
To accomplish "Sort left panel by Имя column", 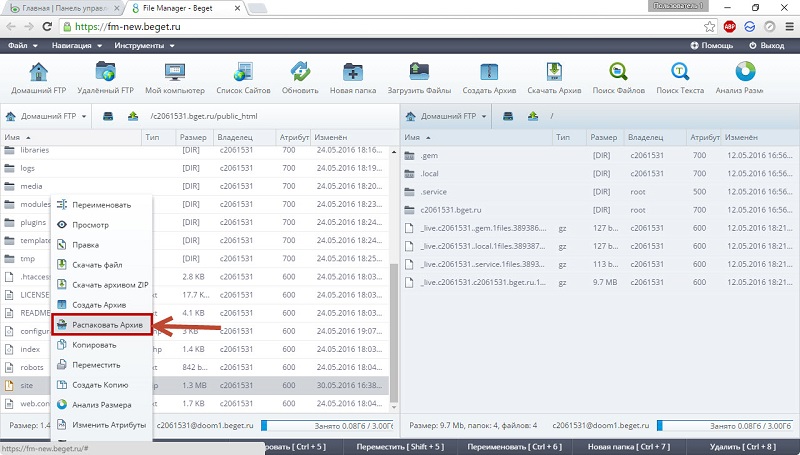I will click(70, 137).
